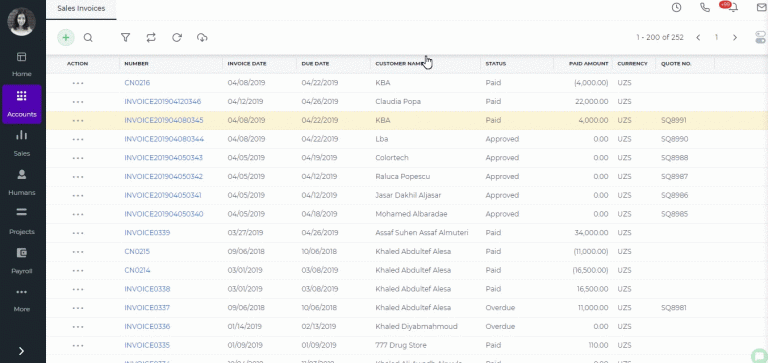The height and width of the screenshot is (363, 768).
Task: Click the phone icon in header
Action: (705, 7)
